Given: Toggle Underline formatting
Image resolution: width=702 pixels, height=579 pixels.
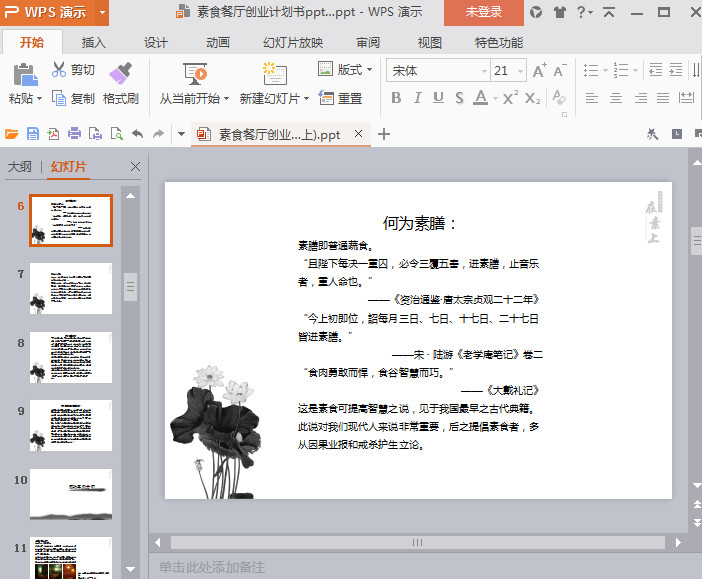Looking at the screenshot, I should click(438, 98).
